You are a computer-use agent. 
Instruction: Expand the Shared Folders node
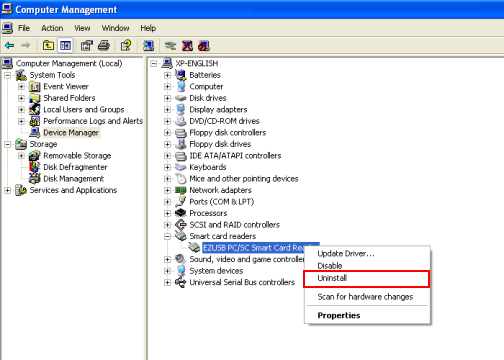[21, 98]
